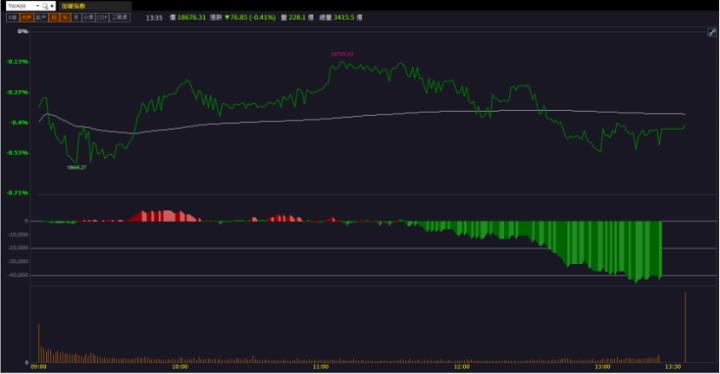The width and height of the screenshot is (720, 374).
Task: Click the third toolbar button in the row
Action: (41, 17)
